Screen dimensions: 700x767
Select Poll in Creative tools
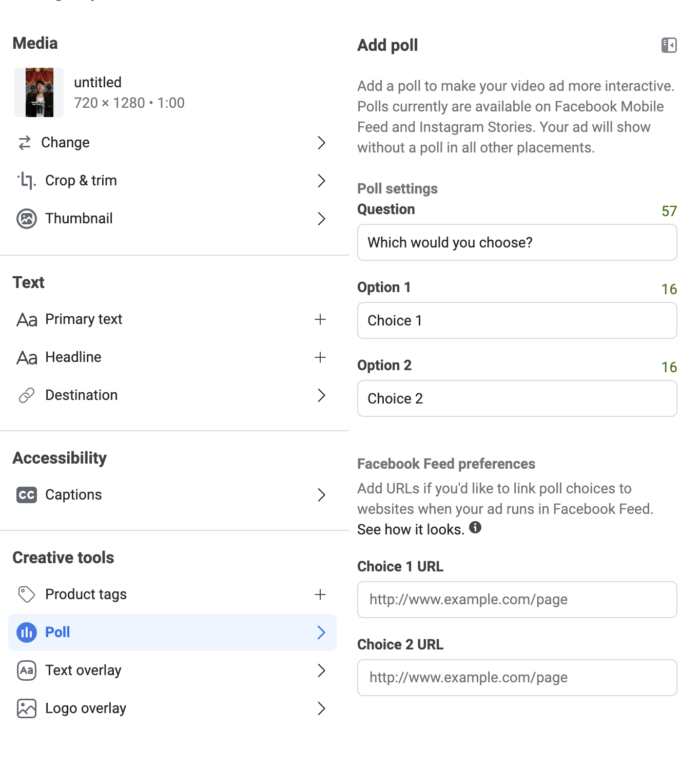click(x=58, y=632)
